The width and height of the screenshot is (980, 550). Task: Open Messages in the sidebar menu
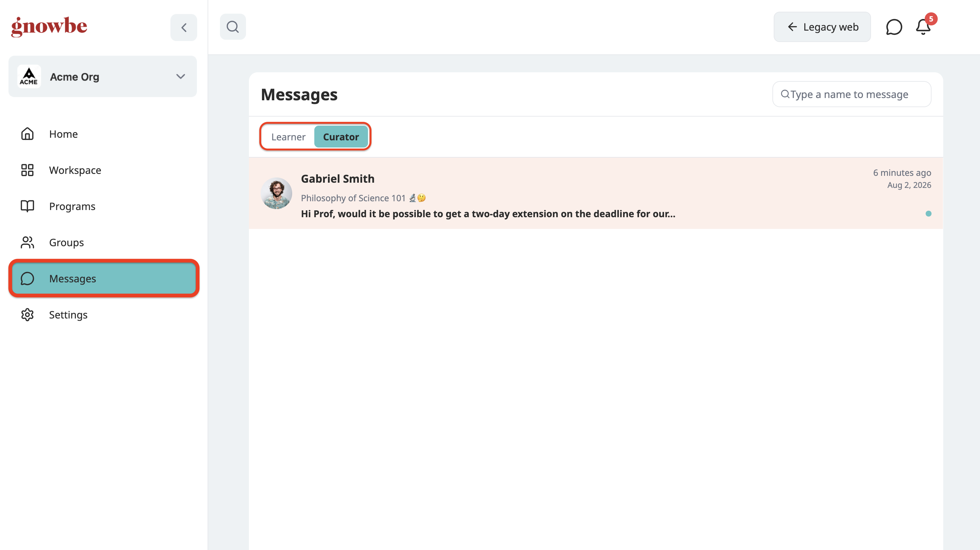point(104,279)
